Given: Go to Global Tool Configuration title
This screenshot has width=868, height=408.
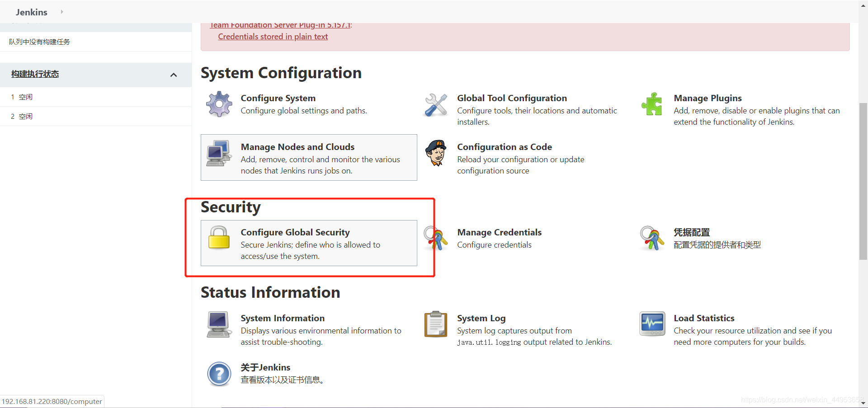Looking at the screenshot, I should point(512,98).
